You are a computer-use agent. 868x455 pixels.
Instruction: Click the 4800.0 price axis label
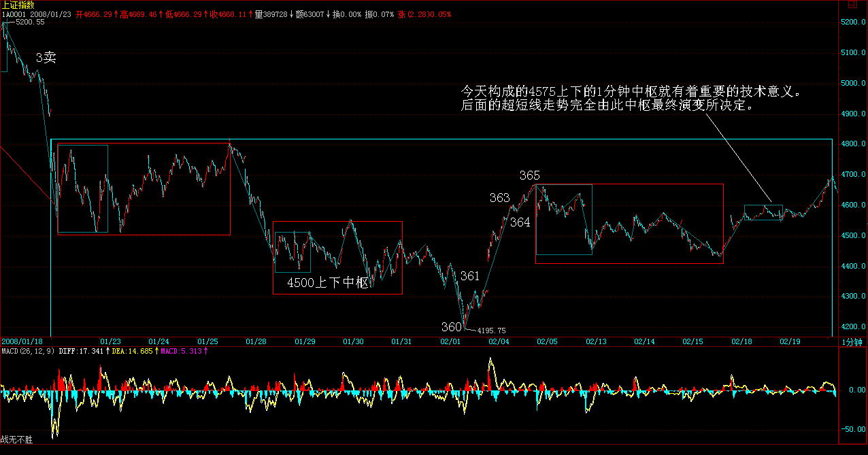coord(854,144)
